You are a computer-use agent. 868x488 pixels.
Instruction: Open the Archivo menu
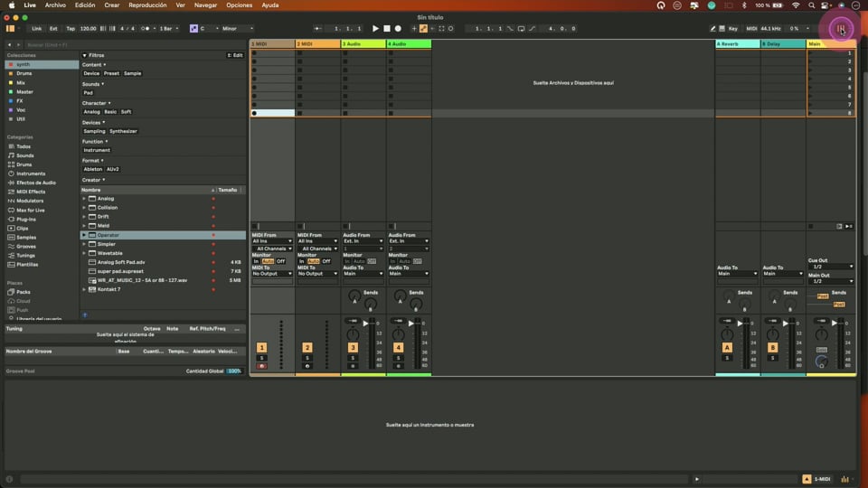coord(55,5)
